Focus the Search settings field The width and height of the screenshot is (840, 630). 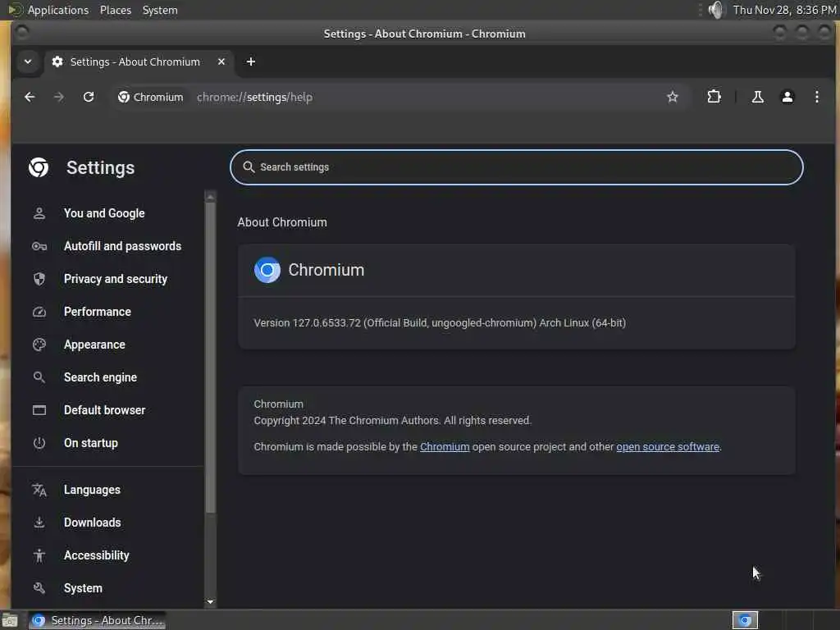[x=517, y=167]
